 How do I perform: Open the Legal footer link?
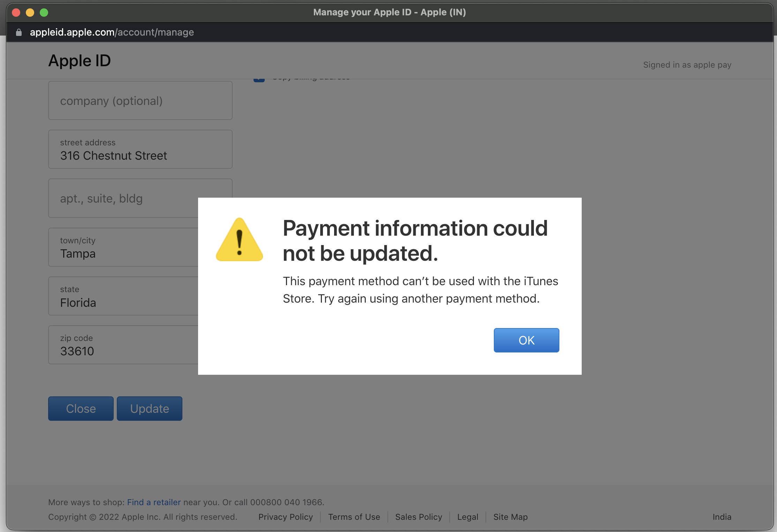coord(467,517)
